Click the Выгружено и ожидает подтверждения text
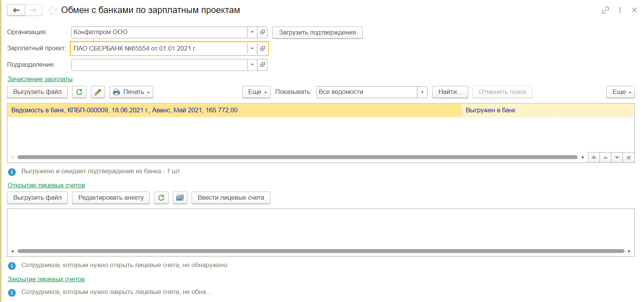644x302 pixels. [x=101, y=171]
